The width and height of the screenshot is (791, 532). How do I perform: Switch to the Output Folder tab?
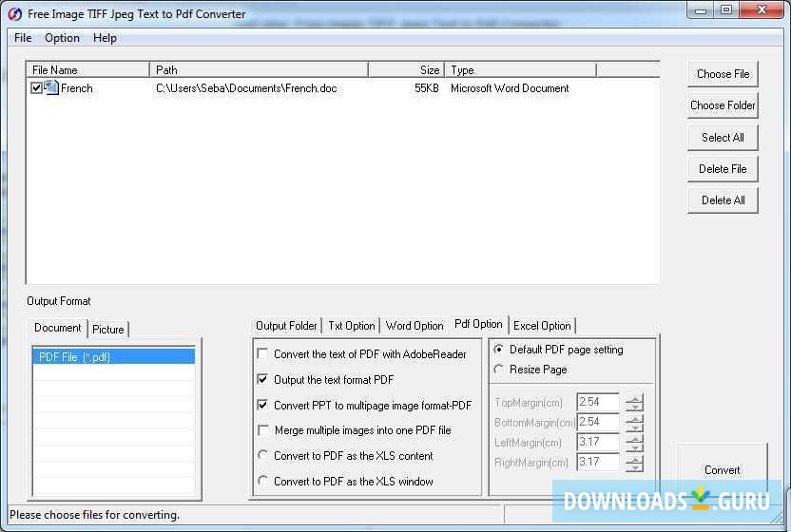click(x=286, y=326)
